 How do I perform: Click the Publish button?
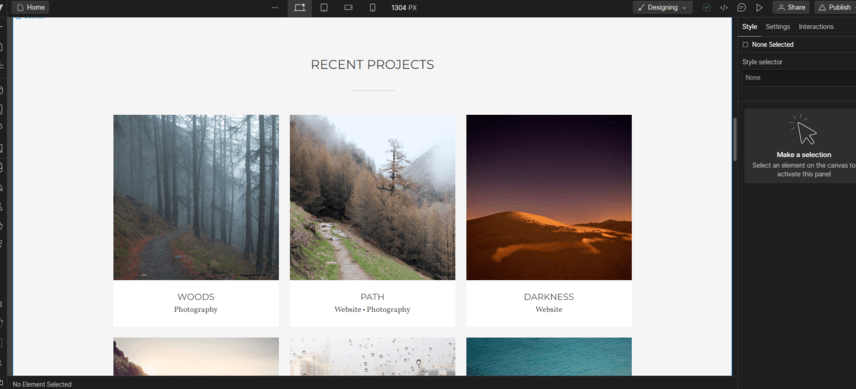pyautogui.click(x=835, y=8)
